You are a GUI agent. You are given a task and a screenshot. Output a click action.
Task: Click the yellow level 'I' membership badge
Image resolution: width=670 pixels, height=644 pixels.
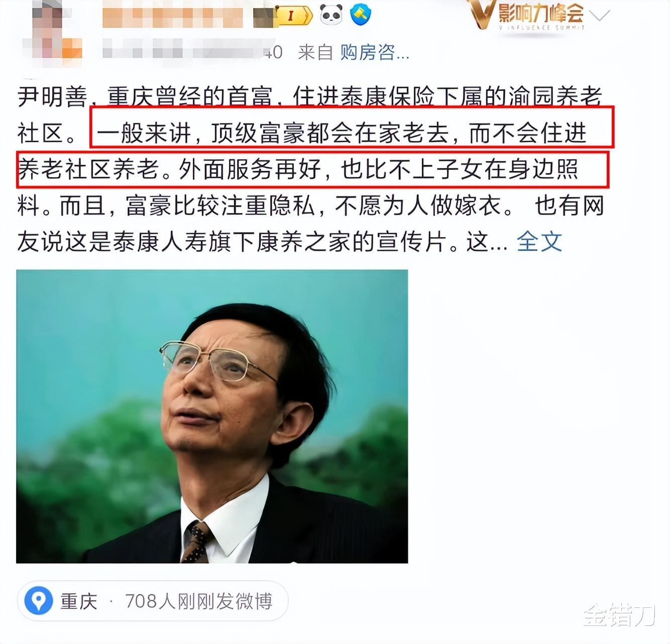[294, 17]
